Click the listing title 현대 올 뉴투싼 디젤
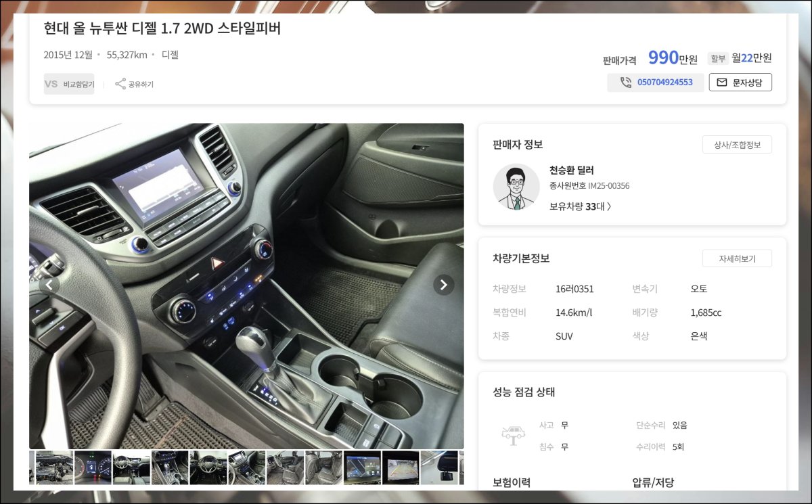Image resolution: width=812 pixels, height=504 pixels. click(x=162, y=28)
